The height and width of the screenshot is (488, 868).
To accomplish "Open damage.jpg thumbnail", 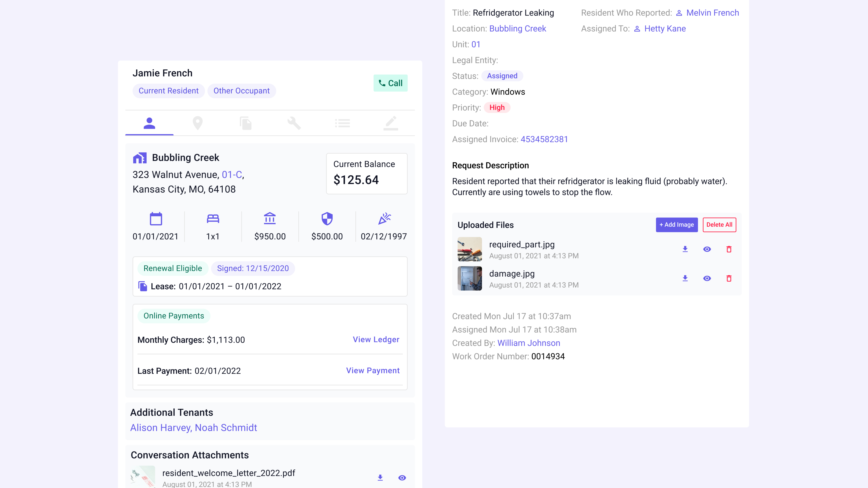I will tap(469, 278).
